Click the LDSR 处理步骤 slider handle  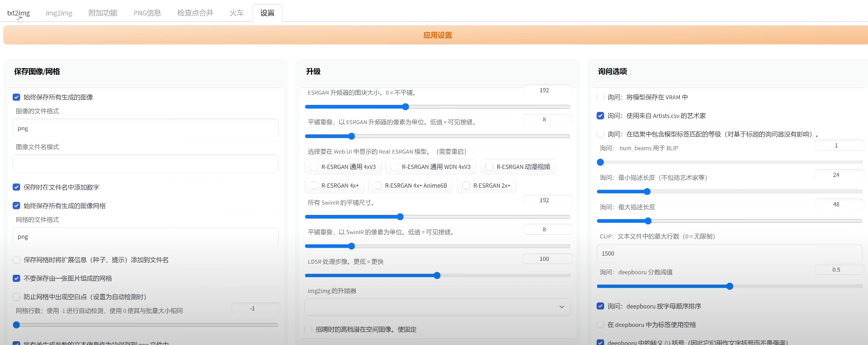[437, 276]
